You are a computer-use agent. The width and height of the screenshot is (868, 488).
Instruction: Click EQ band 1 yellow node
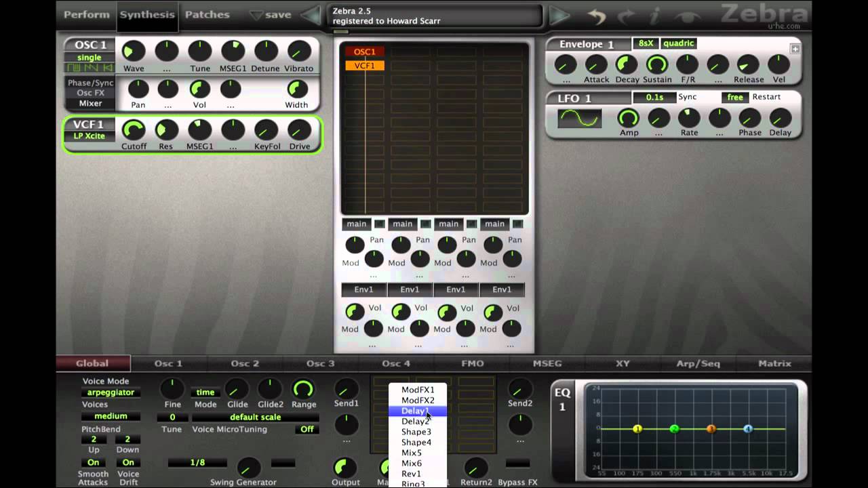coord(637,429)
